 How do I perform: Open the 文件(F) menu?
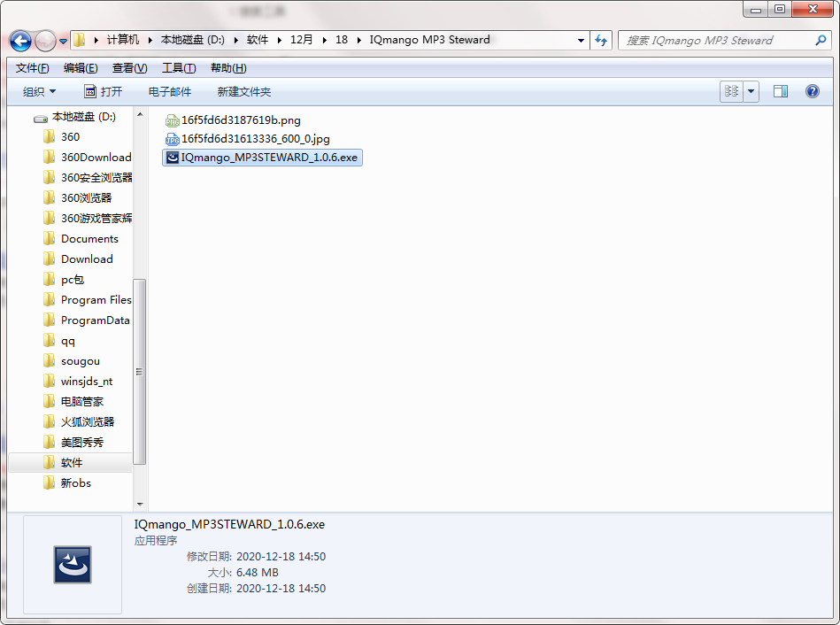tap(32, 68)
